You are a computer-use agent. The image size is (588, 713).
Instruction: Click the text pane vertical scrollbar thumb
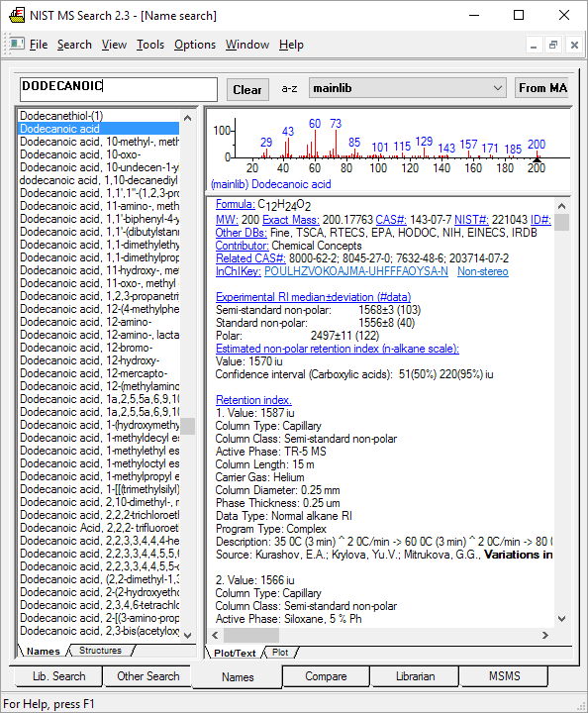point(561,223)
